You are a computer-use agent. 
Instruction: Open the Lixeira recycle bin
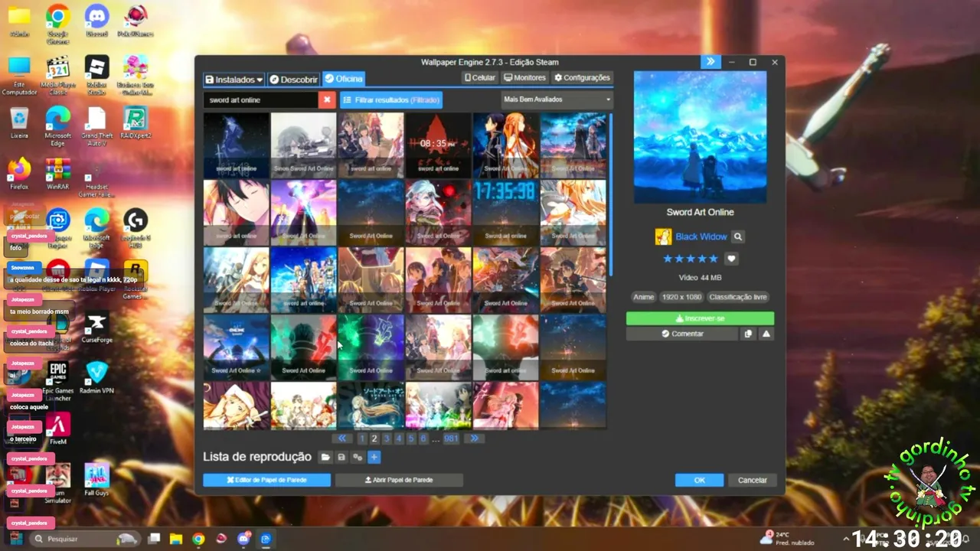click(x=19, y=122)
